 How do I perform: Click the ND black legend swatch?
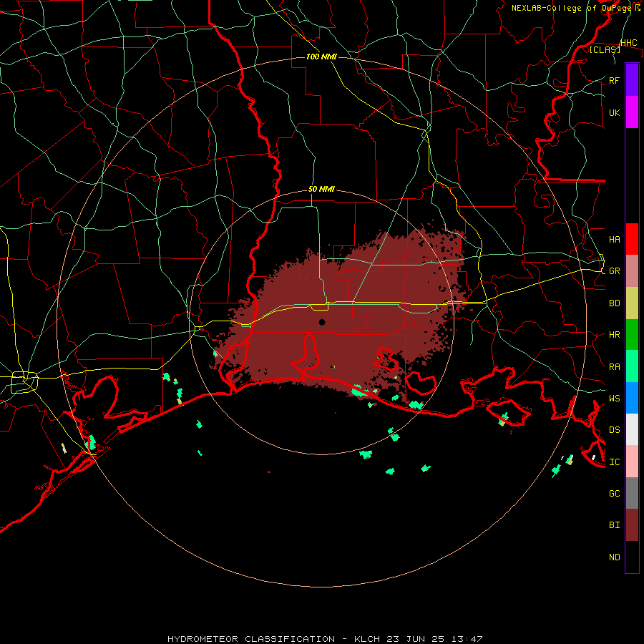click(632, 557)
